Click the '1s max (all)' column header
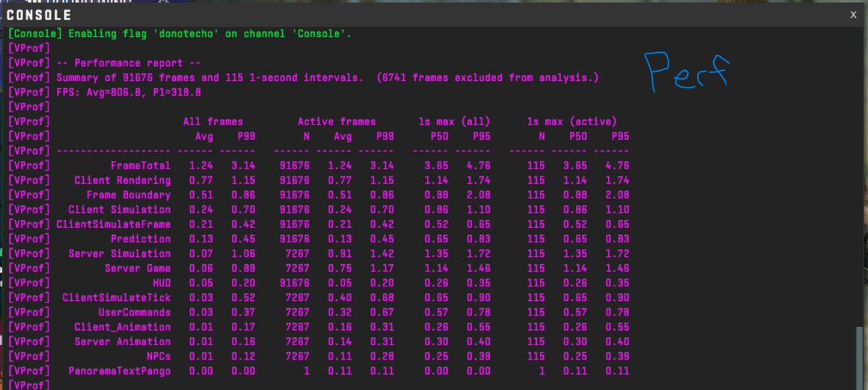868x390 pixels. (x=454, y=122)
